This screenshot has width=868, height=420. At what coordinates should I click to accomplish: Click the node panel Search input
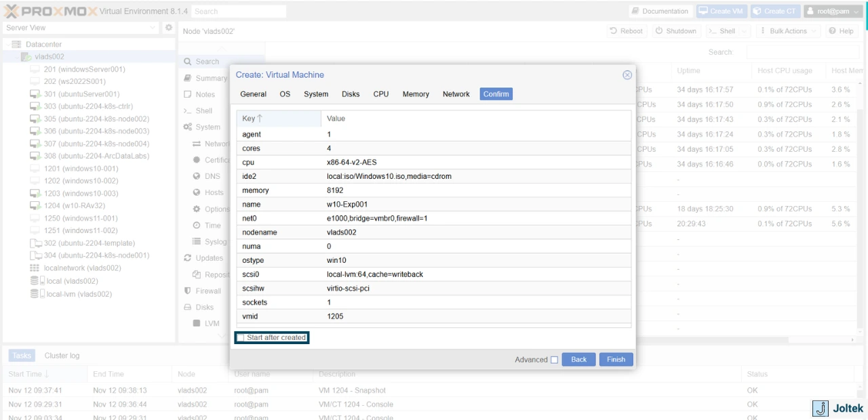[802, 52]
